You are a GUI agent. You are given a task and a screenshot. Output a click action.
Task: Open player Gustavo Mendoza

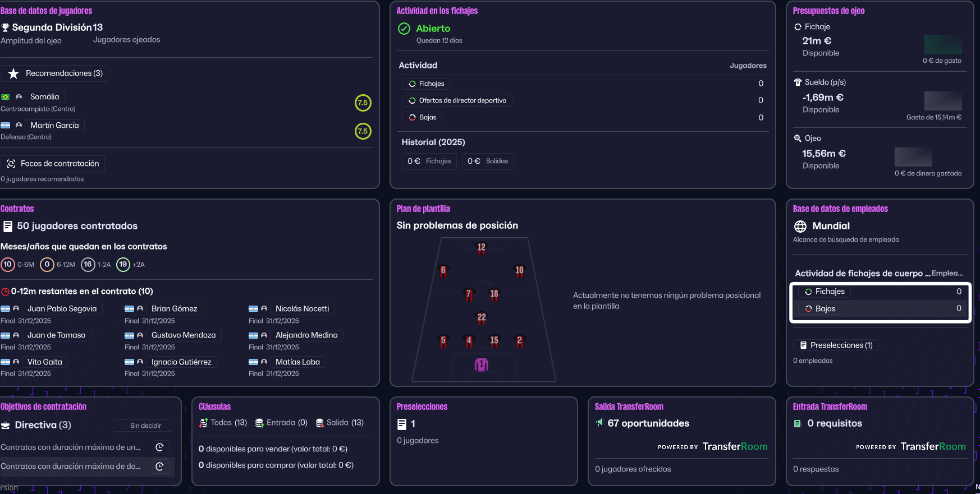[x=184, y=335]
